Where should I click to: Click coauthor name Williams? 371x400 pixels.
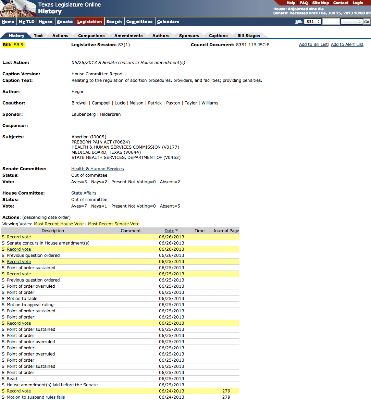pos(210,103)
